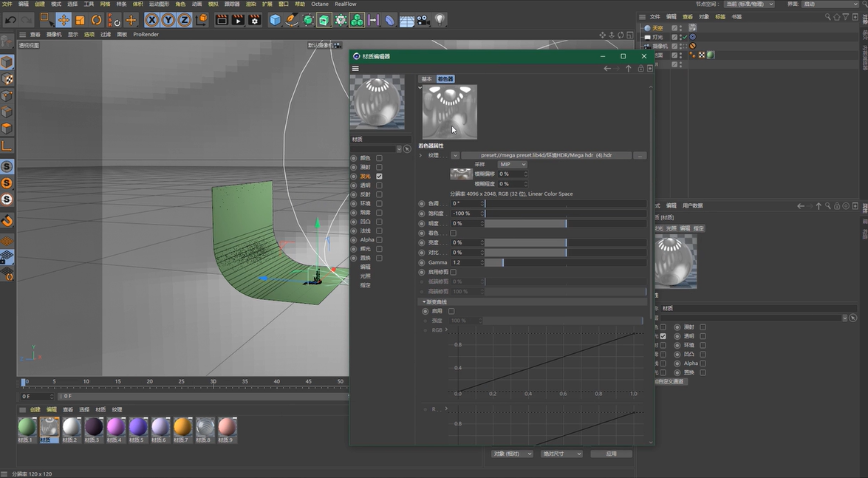This screenshot has height=478, width=868.
Task: Uncheck the 发光 channel checkbox in Material Editor
Action: click(x=379, y=176)
